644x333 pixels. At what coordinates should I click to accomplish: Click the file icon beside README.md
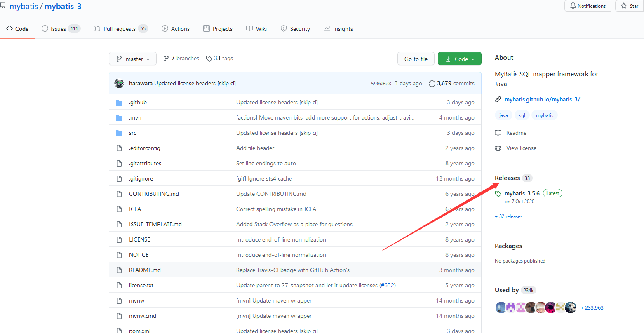point(119,270)
